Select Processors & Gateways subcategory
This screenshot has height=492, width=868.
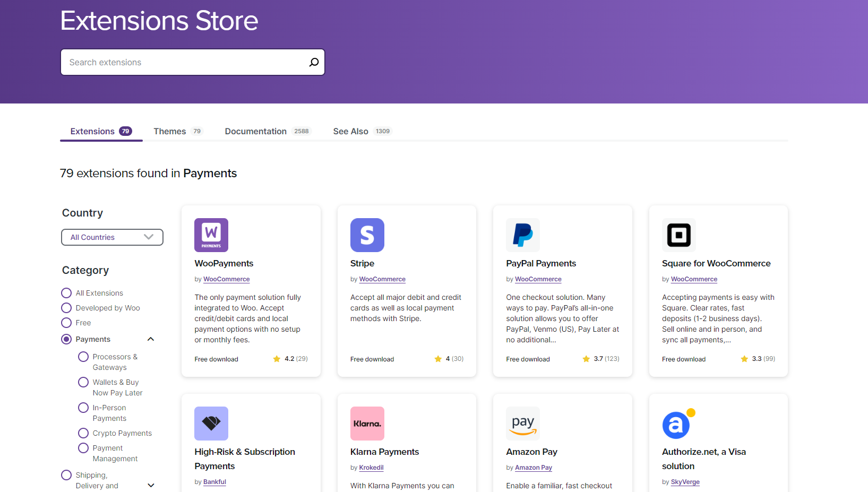[x=83, y=357]
